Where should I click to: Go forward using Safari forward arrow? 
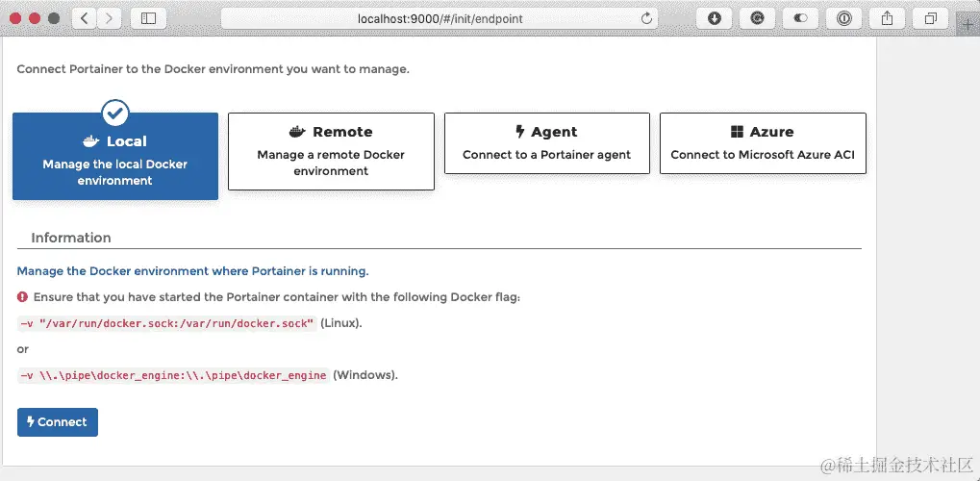[x=109, y=18]
